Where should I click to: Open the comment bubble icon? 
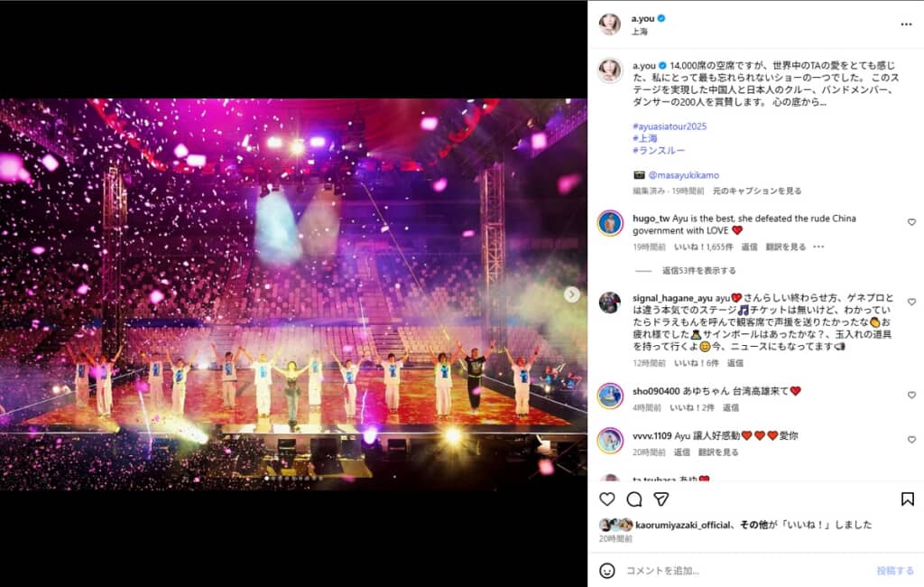pyautogui.click(x=634, y=499)
